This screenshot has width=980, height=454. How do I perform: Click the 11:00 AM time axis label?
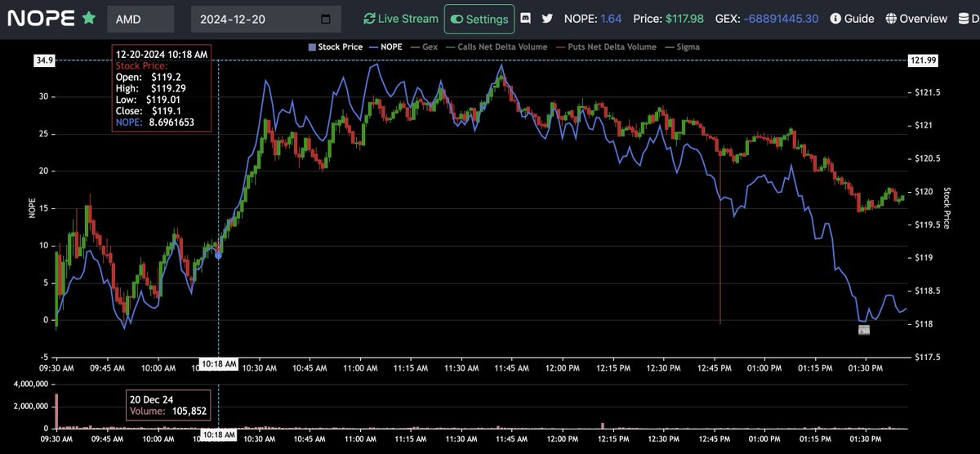click(360, 369)
